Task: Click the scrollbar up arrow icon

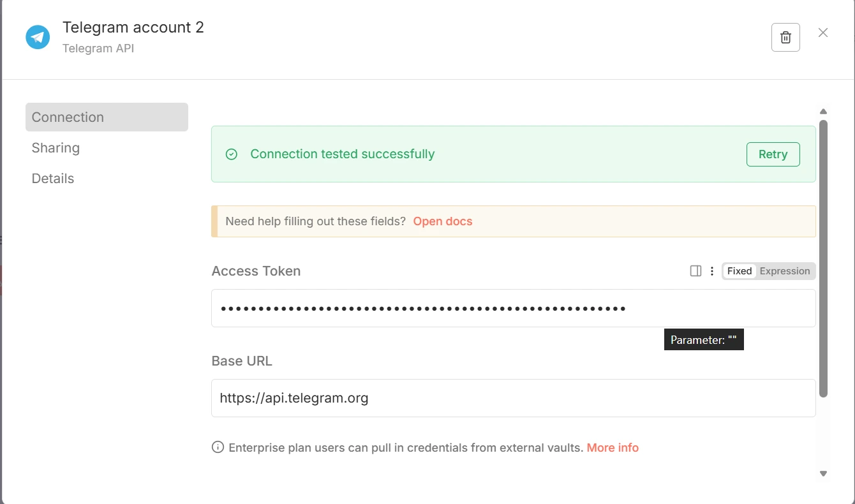Action: click(x=823, y=111)
